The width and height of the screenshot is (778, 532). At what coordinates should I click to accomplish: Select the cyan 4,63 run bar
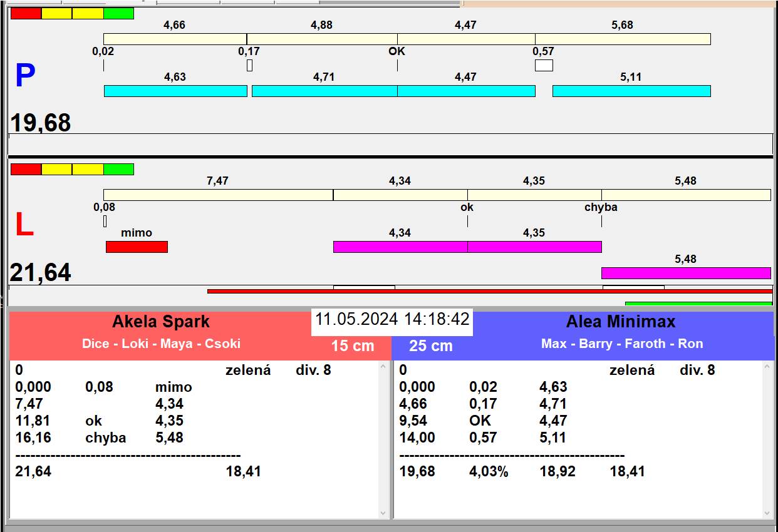point(175,91)
